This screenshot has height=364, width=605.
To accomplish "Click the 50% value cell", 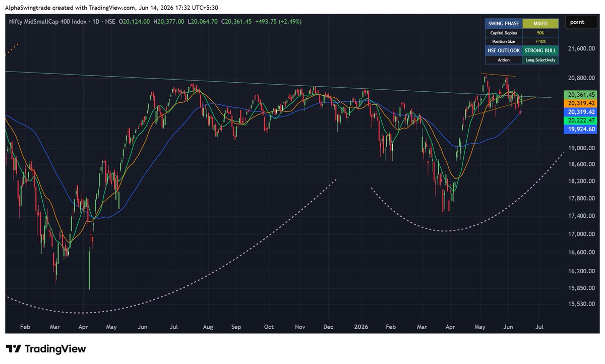I will click(540, 33).
